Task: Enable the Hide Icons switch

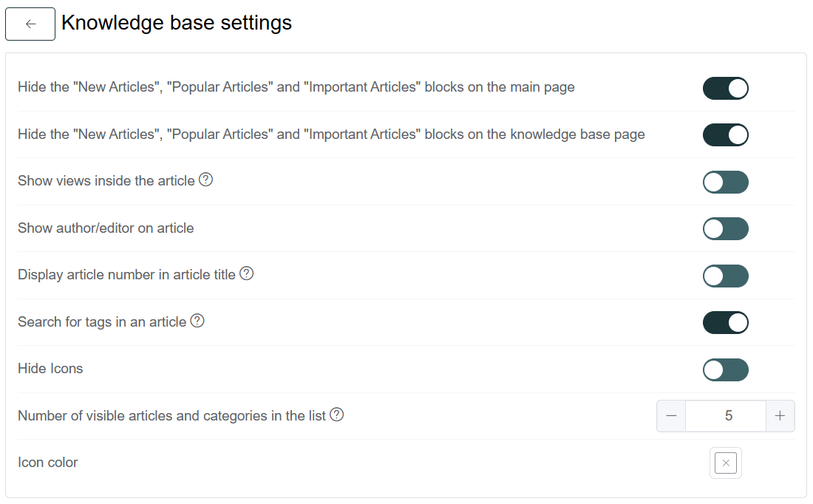Action: coord(725,370)
